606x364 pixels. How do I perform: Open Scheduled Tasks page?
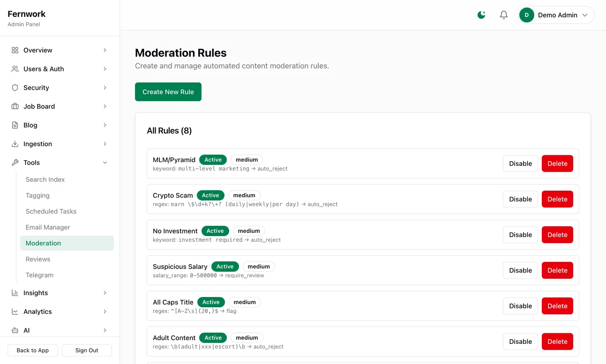(67, 211)
